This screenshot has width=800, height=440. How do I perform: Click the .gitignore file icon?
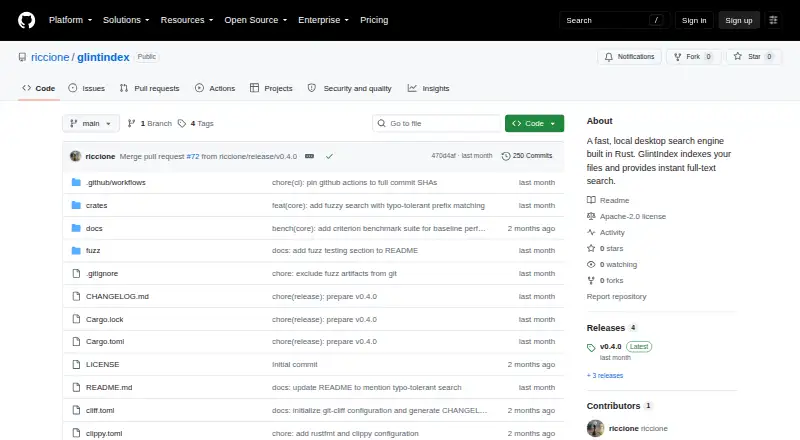[x=76, y=274]
